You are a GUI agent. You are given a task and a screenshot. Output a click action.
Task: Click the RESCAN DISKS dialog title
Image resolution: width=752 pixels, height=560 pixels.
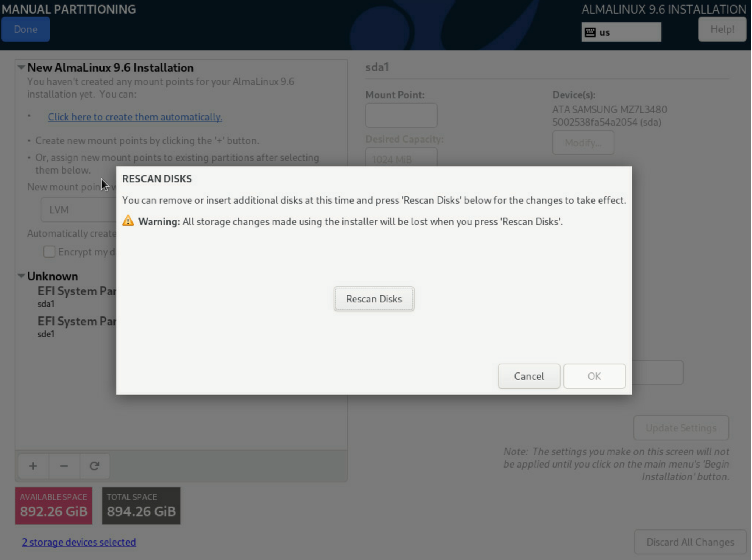157,179
